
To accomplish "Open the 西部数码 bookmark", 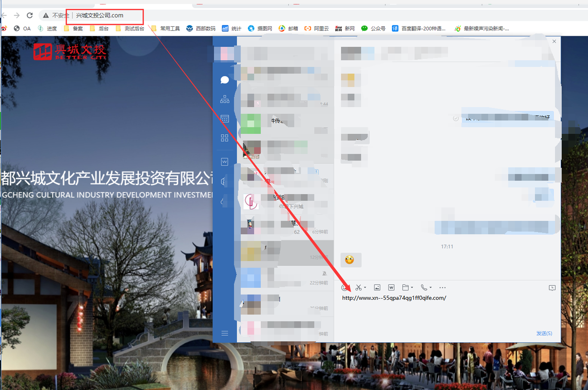I will click(x=201, y=29).
